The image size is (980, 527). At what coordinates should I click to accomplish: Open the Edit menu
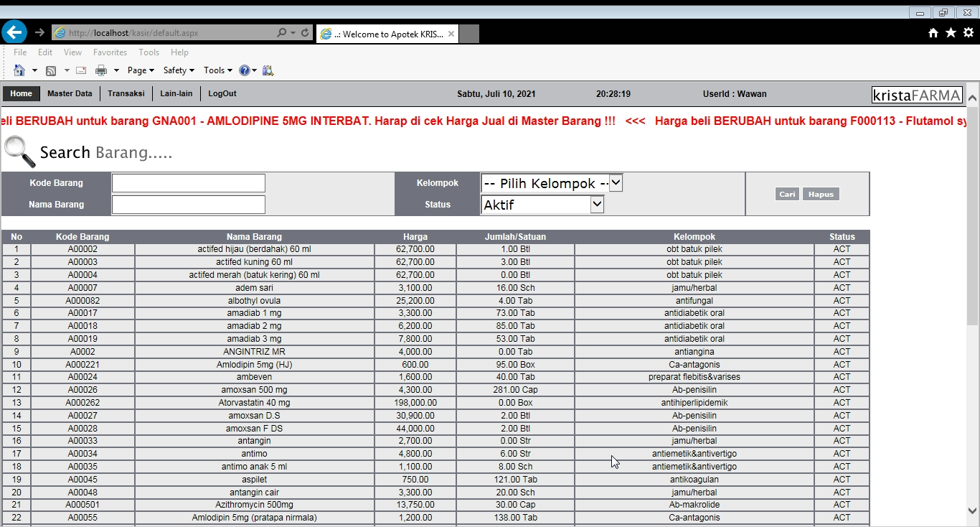tap(45, 52)
